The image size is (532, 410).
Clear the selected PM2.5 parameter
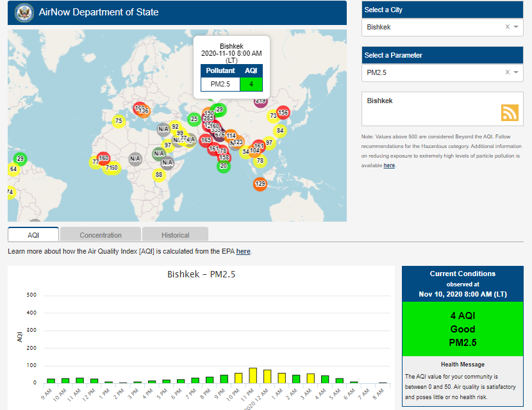(507, 72)
